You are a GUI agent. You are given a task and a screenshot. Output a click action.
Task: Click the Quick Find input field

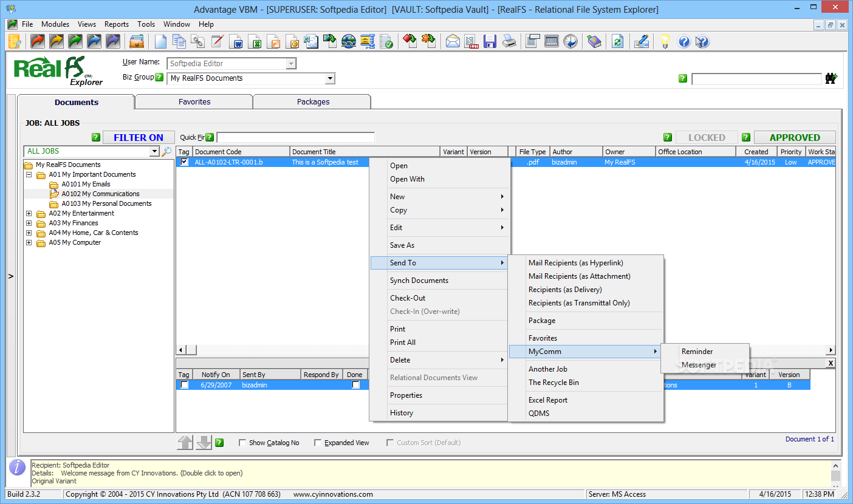[295, 137]
